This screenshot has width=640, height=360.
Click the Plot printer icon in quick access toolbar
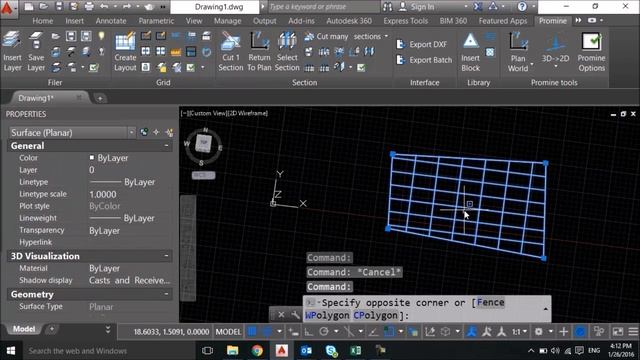coord(89,7)
